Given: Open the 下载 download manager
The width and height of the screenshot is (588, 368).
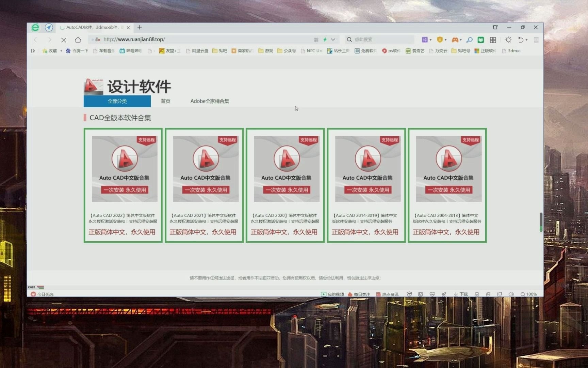Looking at the screenshot, I should (x=460, y=294).
